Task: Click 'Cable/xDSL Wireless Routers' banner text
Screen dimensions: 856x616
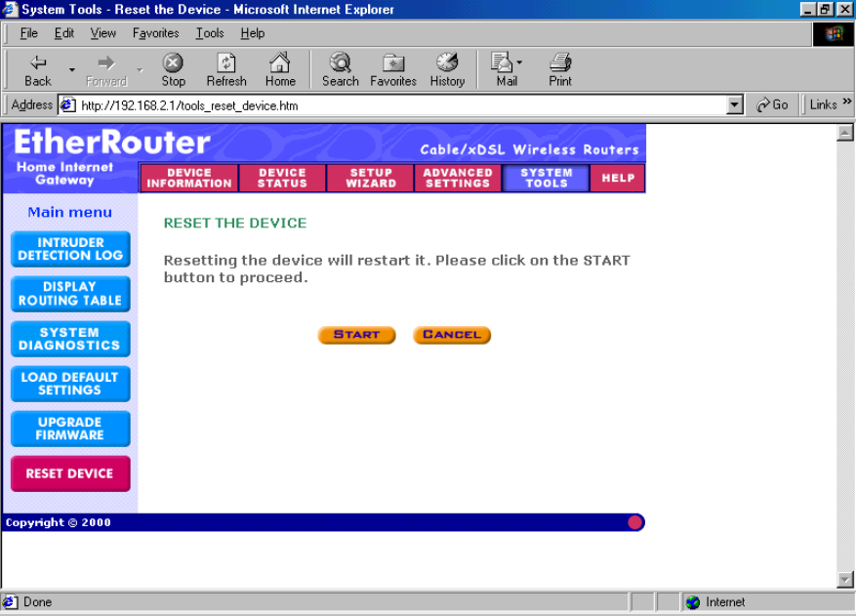Action: [529, 149]
